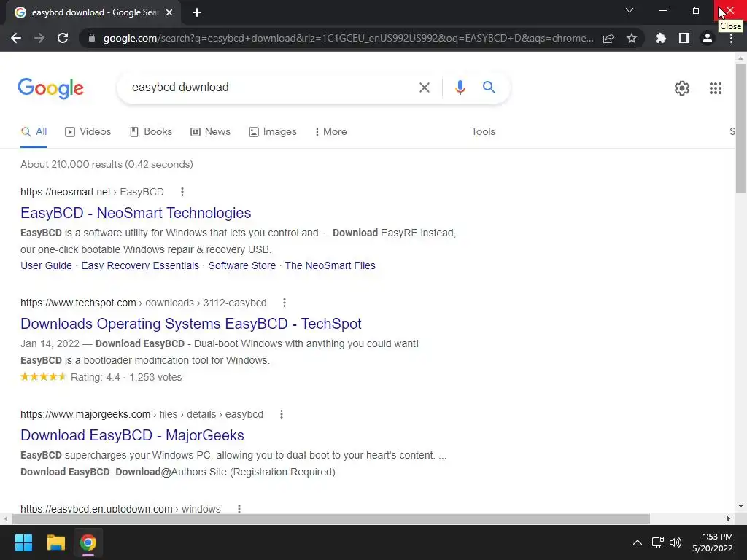View site information lock icon
The height and width of the screenshot is (560, 747).
tap(91, 38)
